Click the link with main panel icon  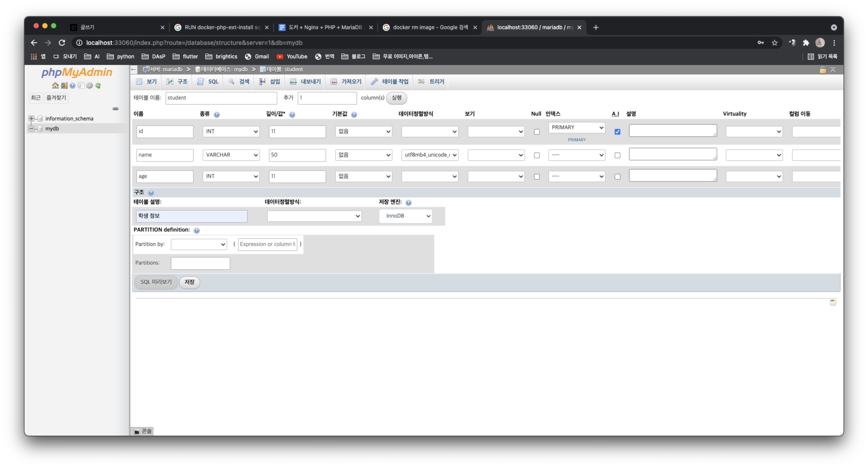[x=115, y=109]
